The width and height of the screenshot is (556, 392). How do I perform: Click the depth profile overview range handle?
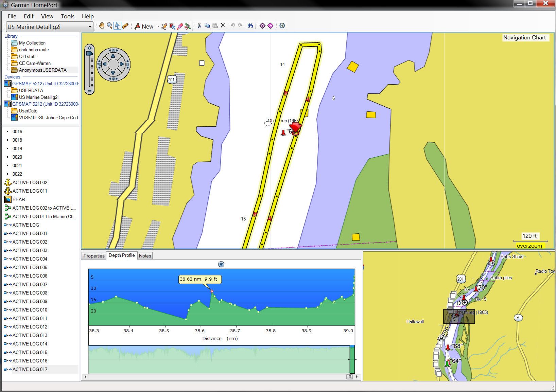point(352,359)
